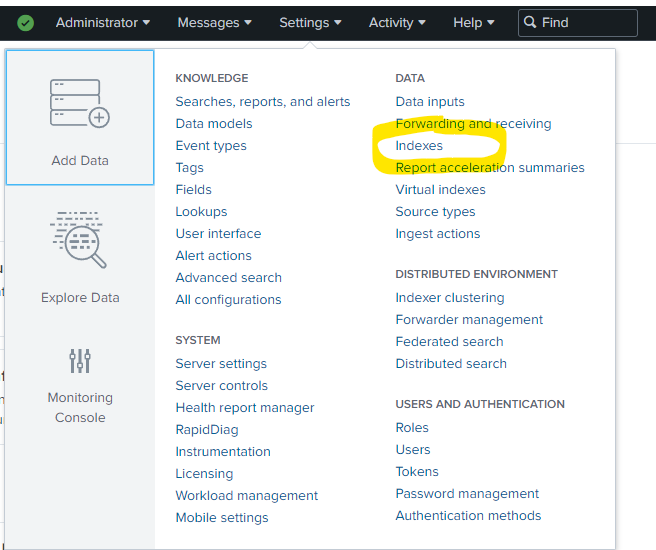Open Indexer clustering
The width and height of the screenshot is (656, 550).
click(x=450, y=297)
